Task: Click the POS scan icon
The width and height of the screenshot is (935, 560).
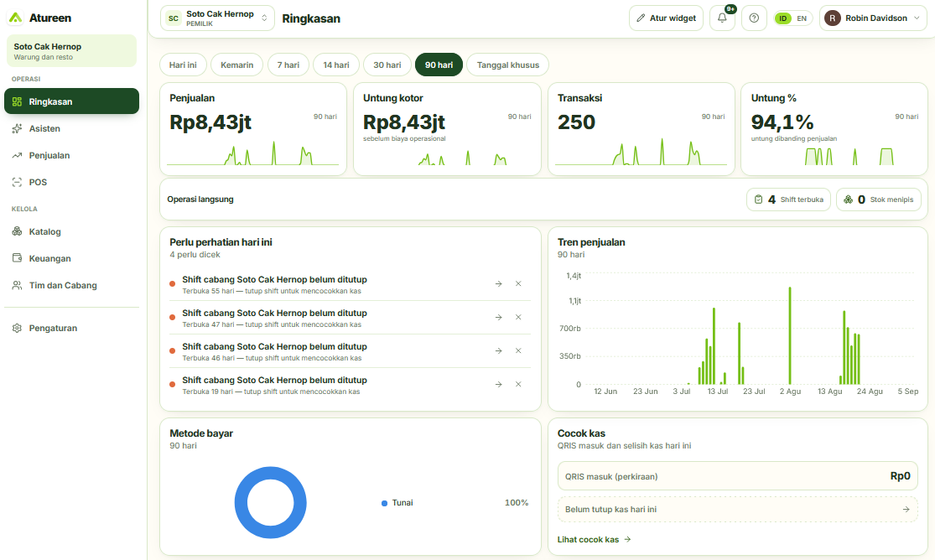Action: pyautogui.click(x=18, y=182)
